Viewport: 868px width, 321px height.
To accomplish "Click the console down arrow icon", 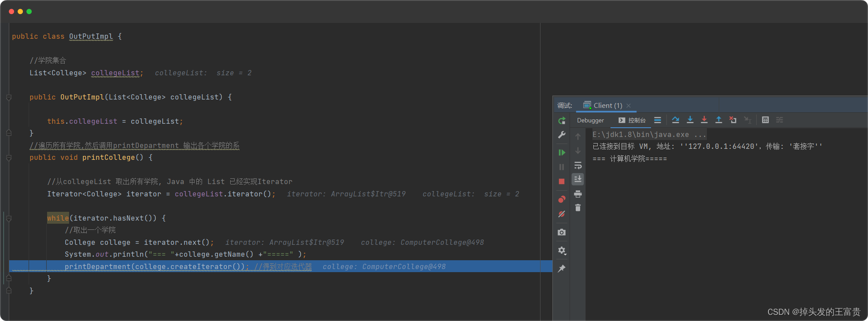I will coord(578,151).
